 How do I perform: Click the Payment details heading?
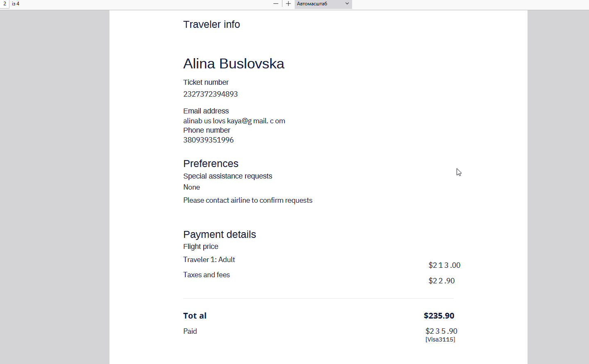pyautogui.click(x=219, y=235)
